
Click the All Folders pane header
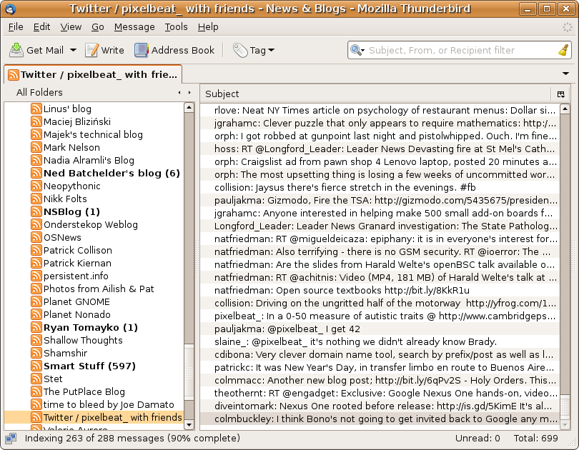pyautogui.click(x=39, y=92)
